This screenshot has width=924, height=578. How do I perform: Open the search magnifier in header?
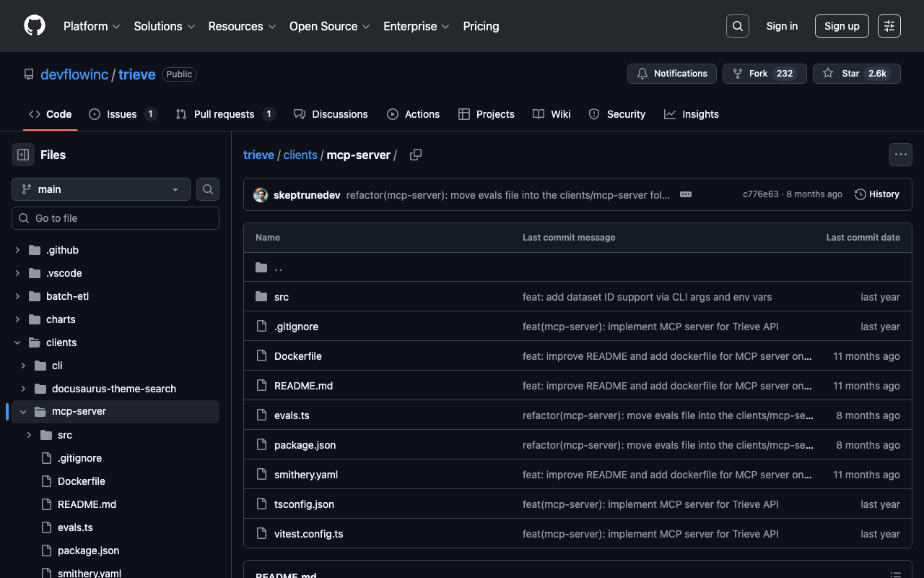coord(737,26)
